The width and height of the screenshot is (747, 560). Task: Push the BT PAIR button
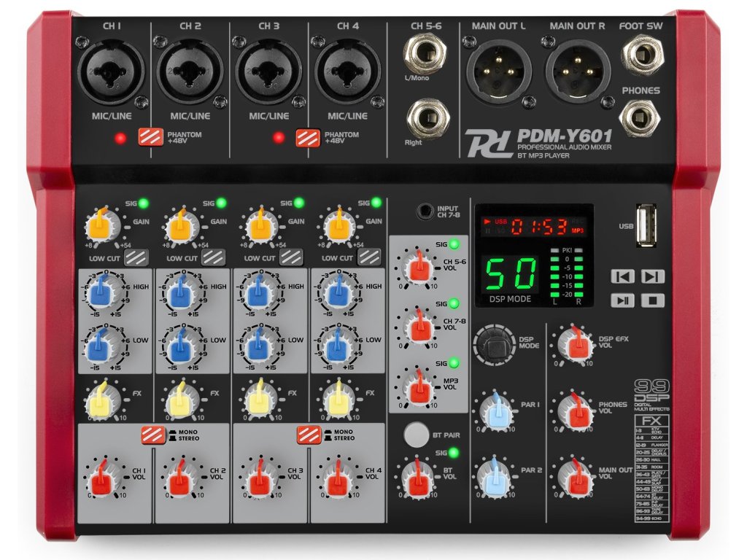tap(417, 435)
